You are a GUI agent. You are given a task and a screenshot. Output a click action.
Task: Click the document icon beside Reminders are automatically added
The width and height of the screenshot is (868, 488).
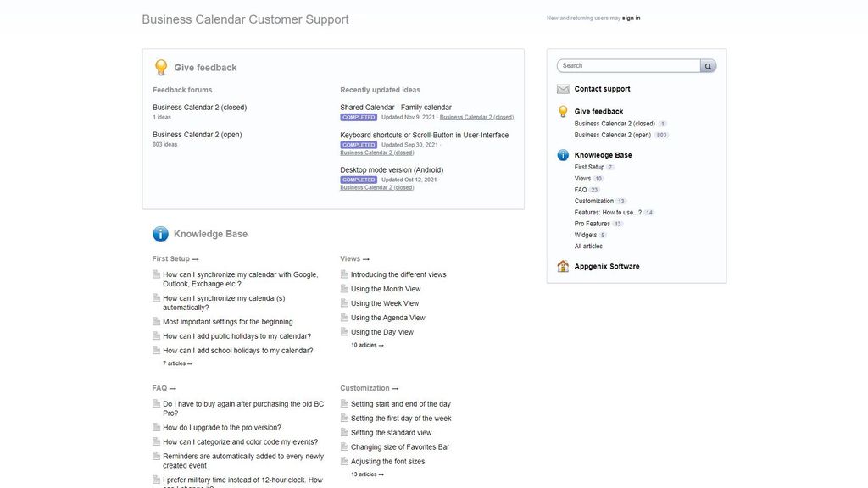157,456
